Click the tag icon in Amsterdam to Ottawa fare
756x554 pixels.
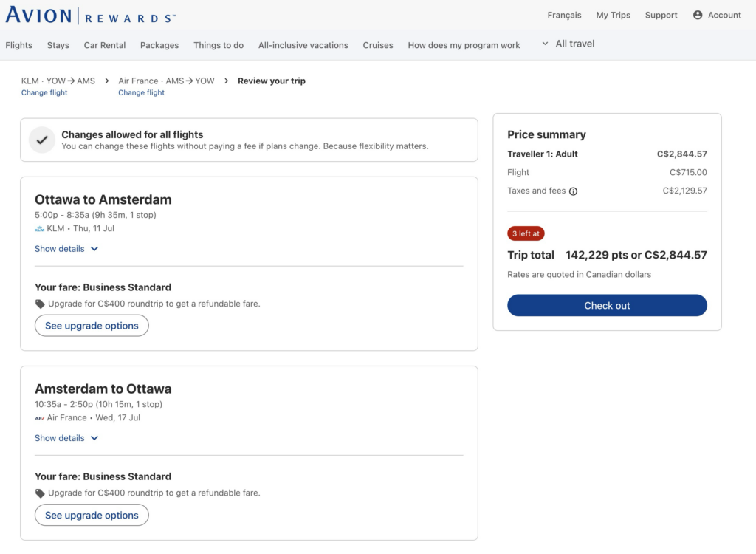[x=40, y=493]
